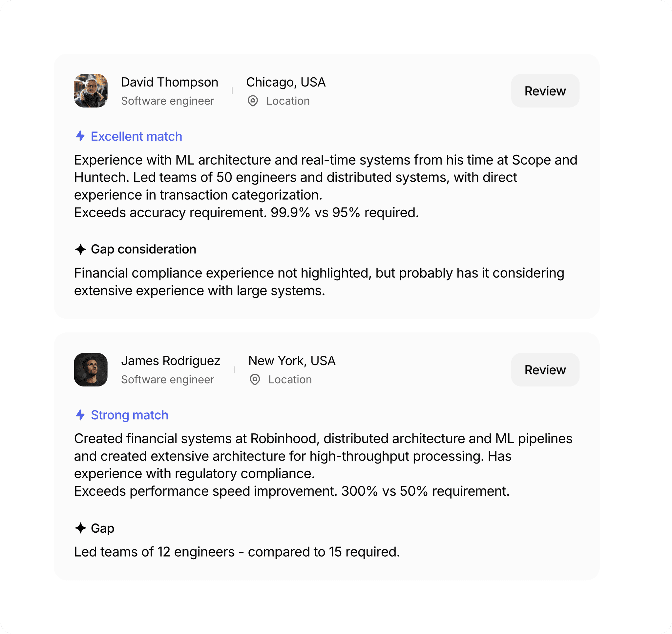Open Review for James Rodriguez

545,370
